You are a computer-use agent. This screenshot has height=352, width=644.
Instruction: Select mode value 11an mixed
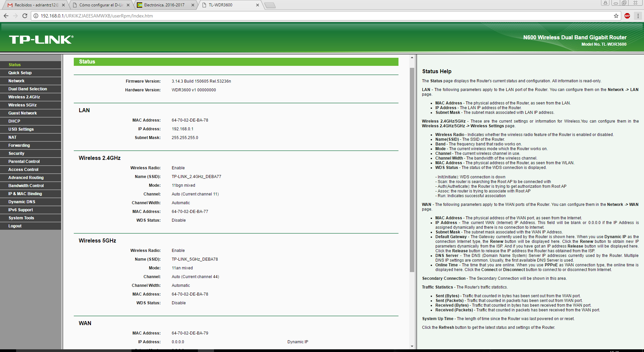tap(182, 268)
